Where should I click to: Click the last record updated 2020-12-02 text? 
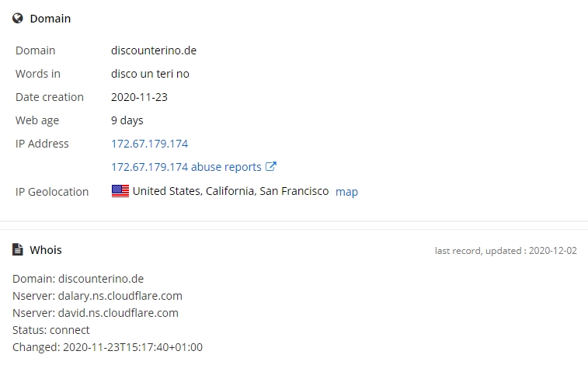click(x=506, y=251)
